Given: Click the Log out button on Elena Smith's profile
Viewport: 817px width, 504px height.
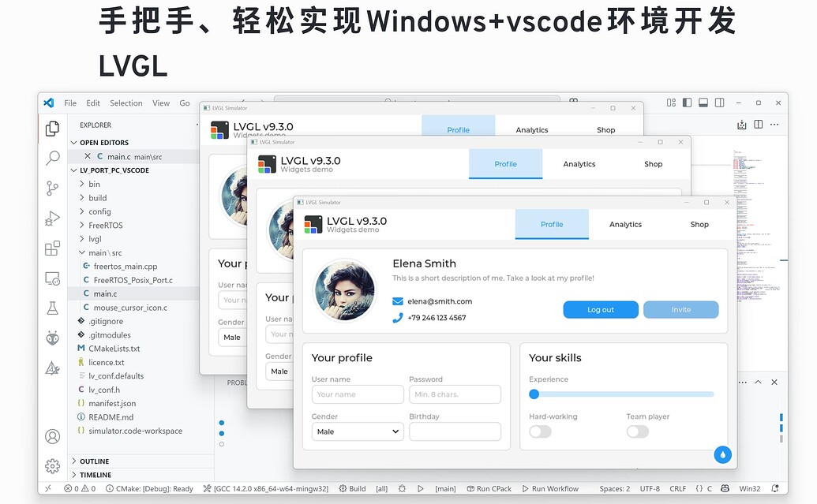Looking at the screenshot, I should coord(601,310).
